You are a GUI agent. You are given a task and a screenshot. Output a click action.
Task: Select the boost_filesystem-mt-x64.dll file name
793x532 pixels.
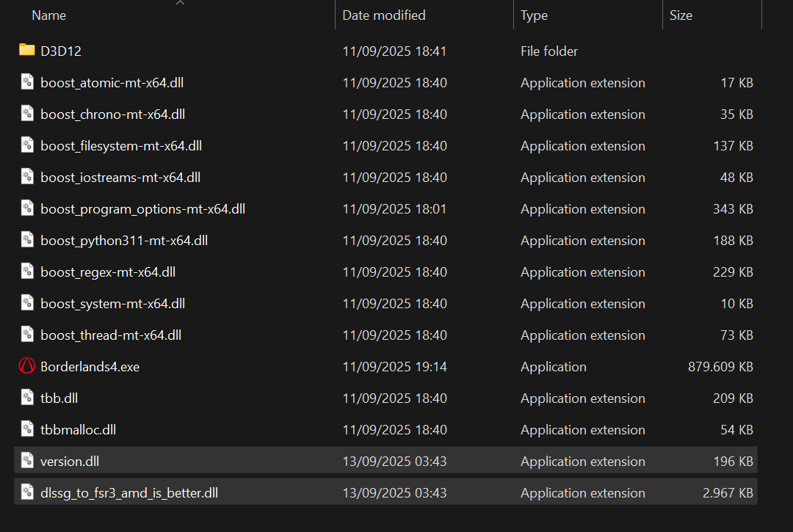click(121, 146)
